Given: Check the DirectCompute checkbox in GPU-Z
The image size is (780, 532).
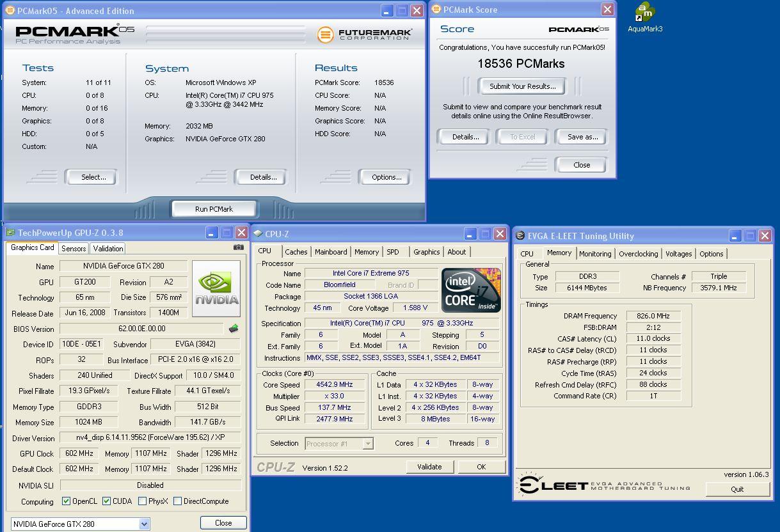Looking at the screenshot, I should [x=177, y=501].
